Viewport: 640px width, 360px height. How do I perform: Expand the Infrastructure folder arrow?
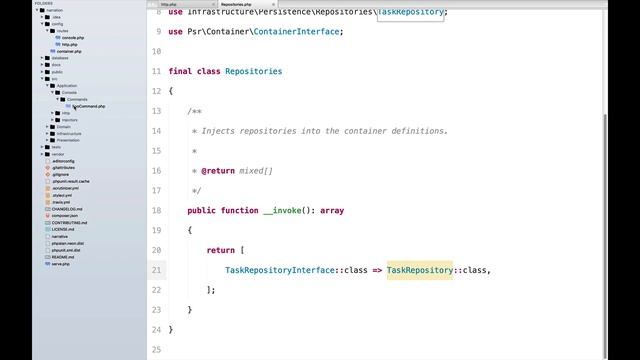tap(47, 133)
